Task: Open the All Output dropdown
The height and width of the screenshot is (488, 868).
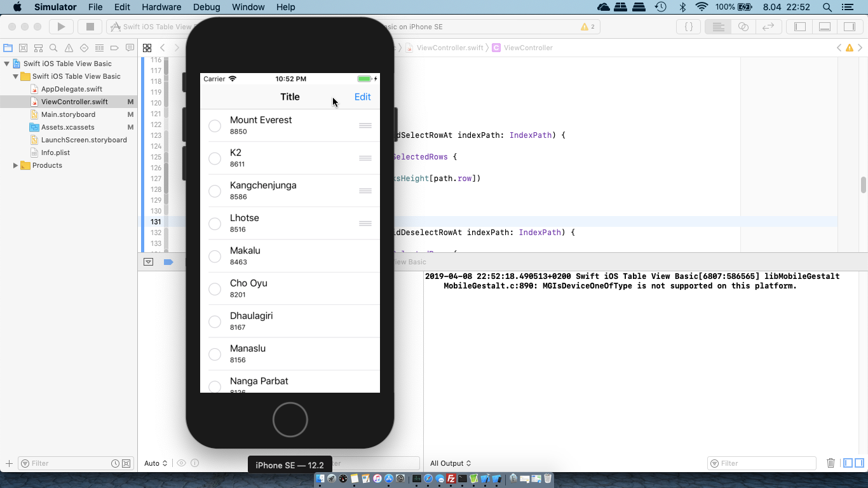Action: tap(451, 463)
